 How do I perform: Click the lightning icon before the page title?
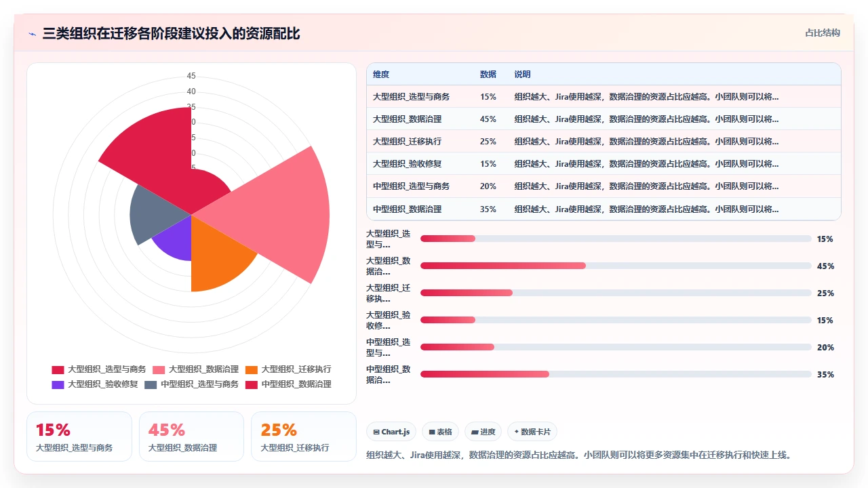[x=32, y=34]
